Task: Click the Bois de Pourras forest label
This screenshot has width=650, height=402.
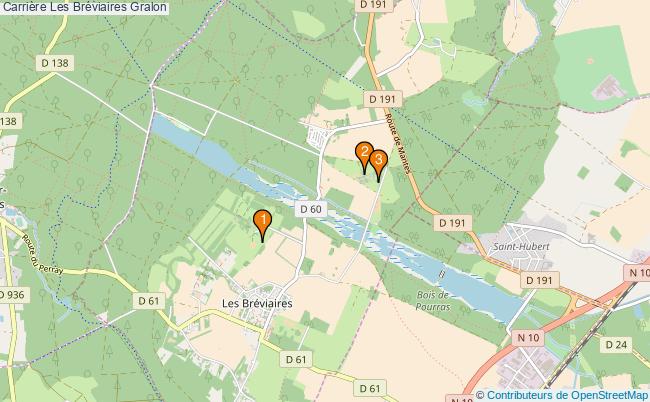Action: tap(433, 301)
